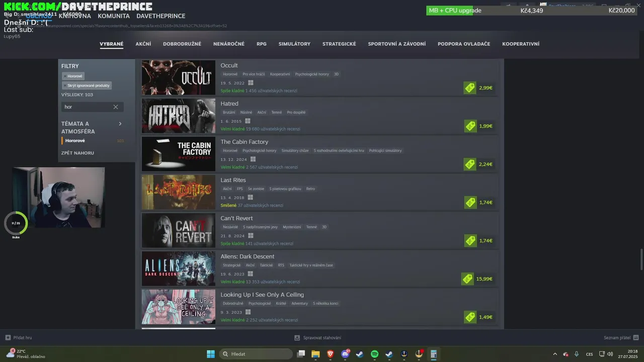Screen dimensions: 644x362
Task: Open Discord from the taskbar
Action: click(345, 354)
